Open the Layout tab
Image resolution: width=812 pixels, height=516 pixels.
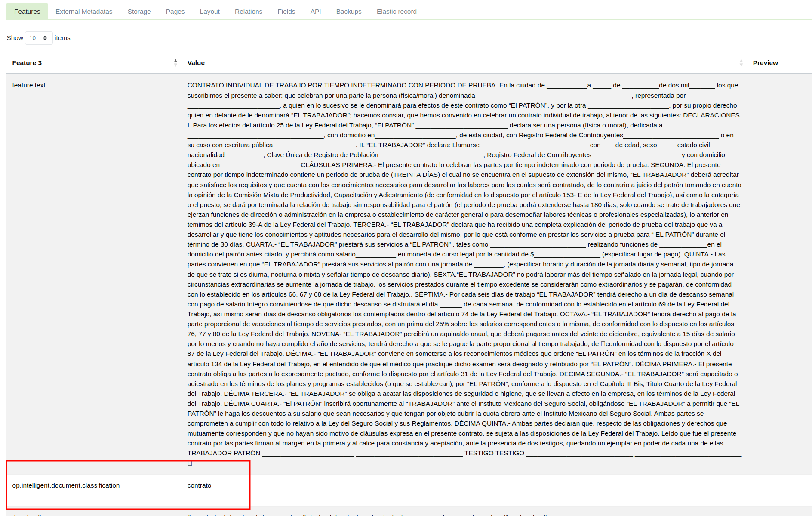tap(209, 12)
